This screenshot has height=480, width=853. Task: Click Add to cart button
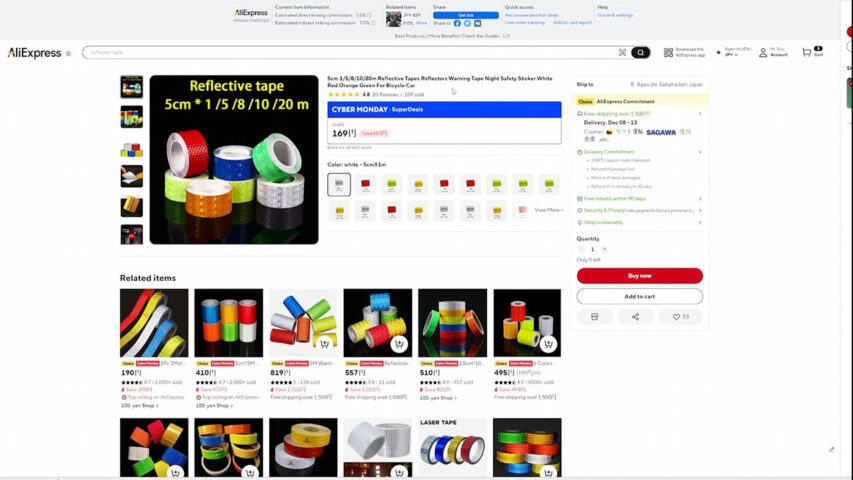coord(639,296)
